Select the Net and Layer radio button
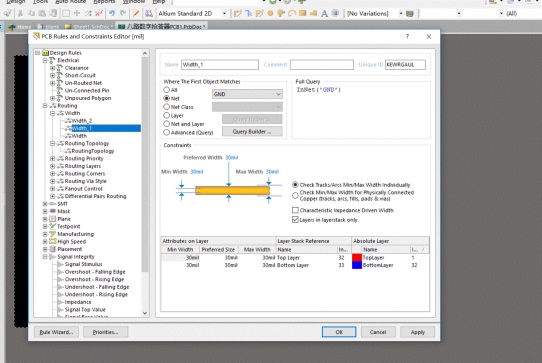The width and height of the screenshot is (542, 363). (x=166, y=124)
